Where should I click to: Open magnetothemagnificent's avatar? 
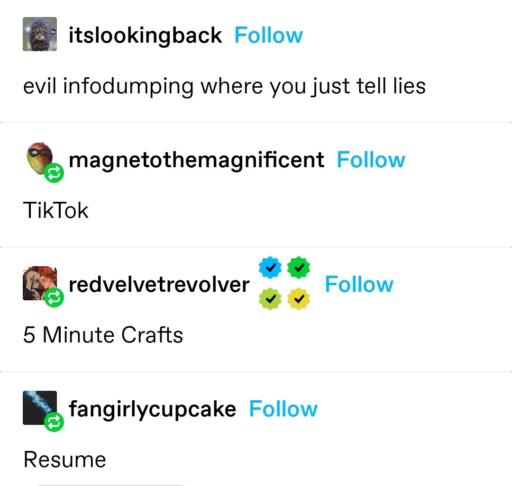coord(40,159)
